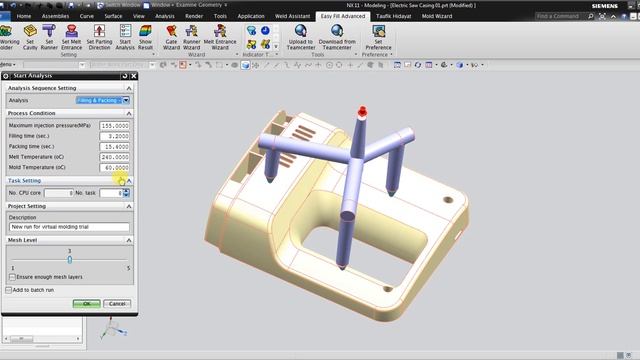Open the Home ribbon tab
Screen dimensions: 640x360
[x=24, y=16]
